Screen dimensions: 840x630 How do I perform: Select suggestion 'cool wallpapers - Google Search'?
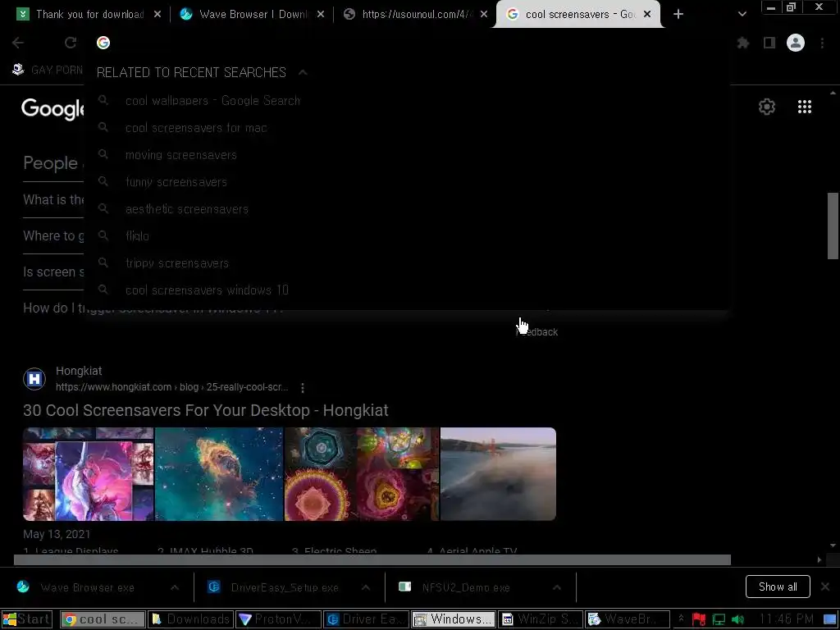coord(407,101)
